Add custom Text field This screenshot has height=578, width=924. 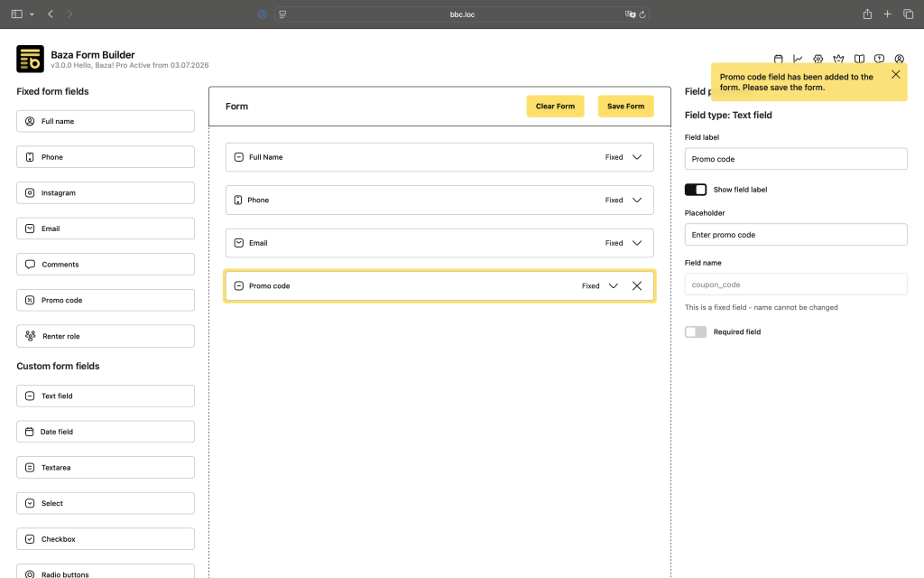pyautogui.click(x=106, y=396)
